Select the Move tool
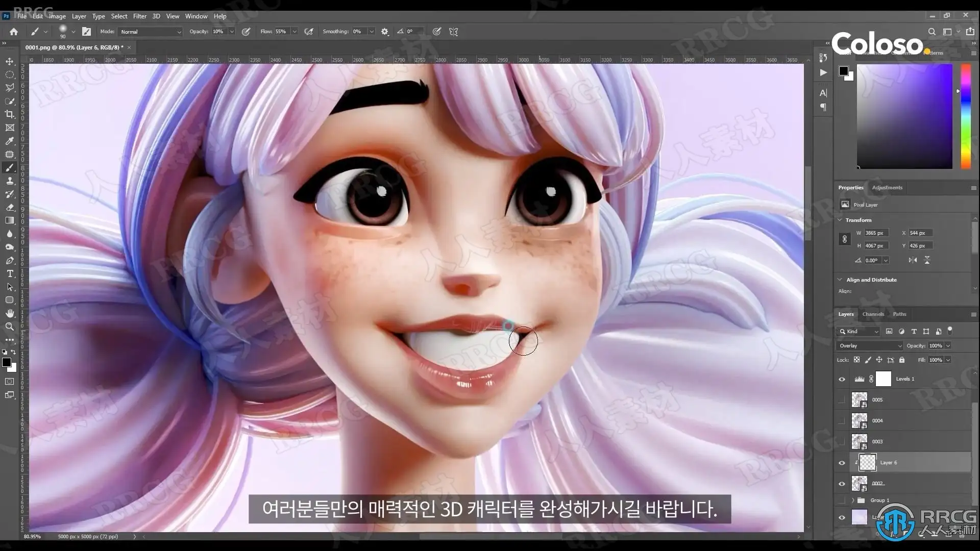Viewport: 980px width, 551px height. point(10,61)
